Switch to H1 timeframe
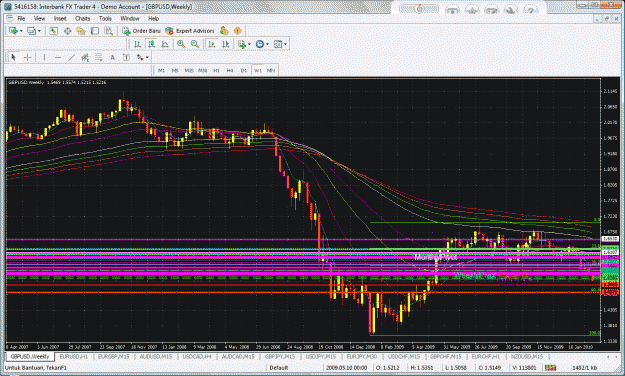Viewport: 625px width, 376px height. [216, 71]
